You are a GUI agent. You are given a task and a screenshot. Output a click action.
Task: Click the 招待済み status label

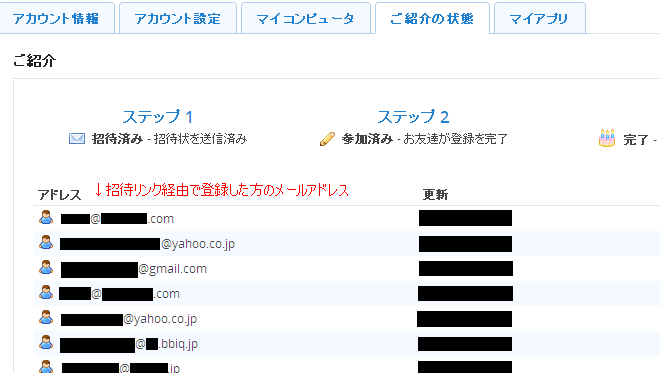(x=117, y=139)
